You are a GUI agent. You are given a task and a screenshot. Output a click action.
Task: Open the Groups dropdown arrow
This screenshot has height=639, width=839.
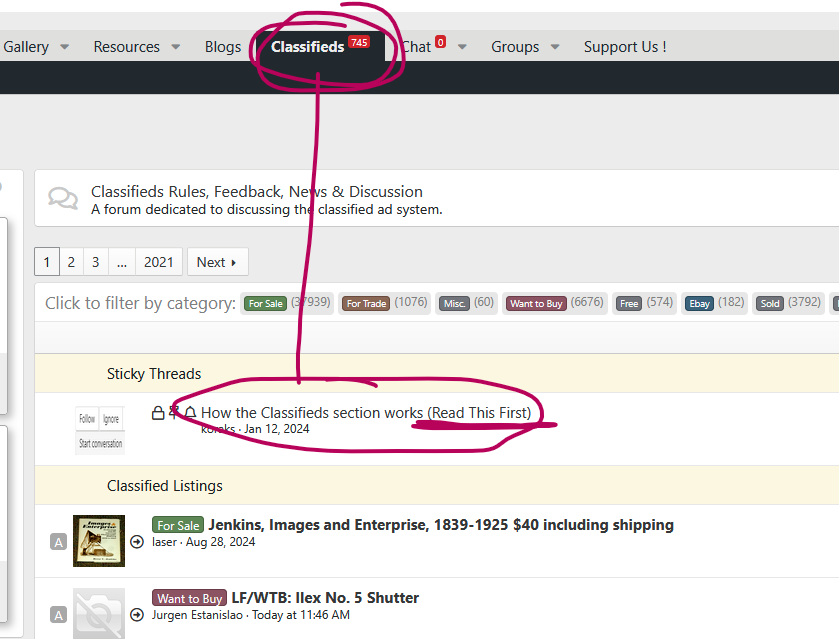pyautogui.click(x=555, y=47)
